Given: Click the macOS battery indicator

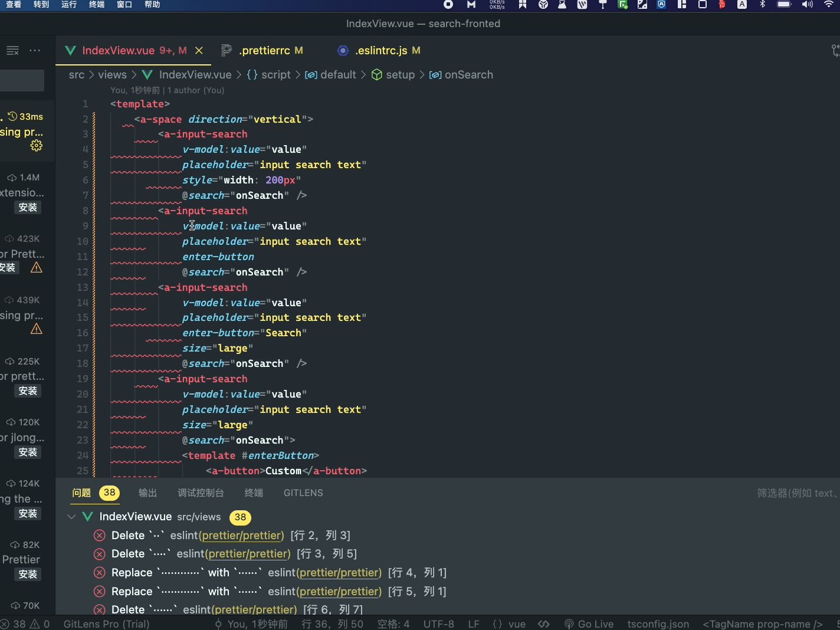Looking at the screenshot, I should pos(784,5).
